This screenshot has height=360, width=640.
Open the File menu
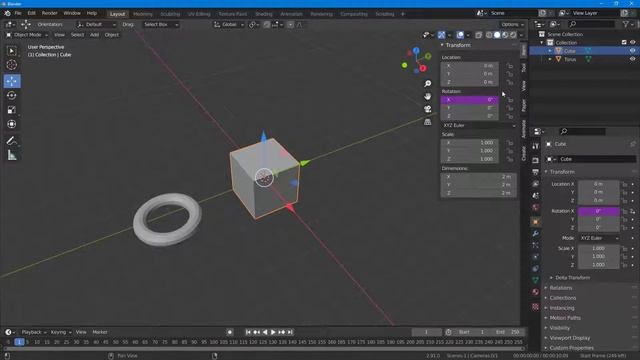[18, 13]
